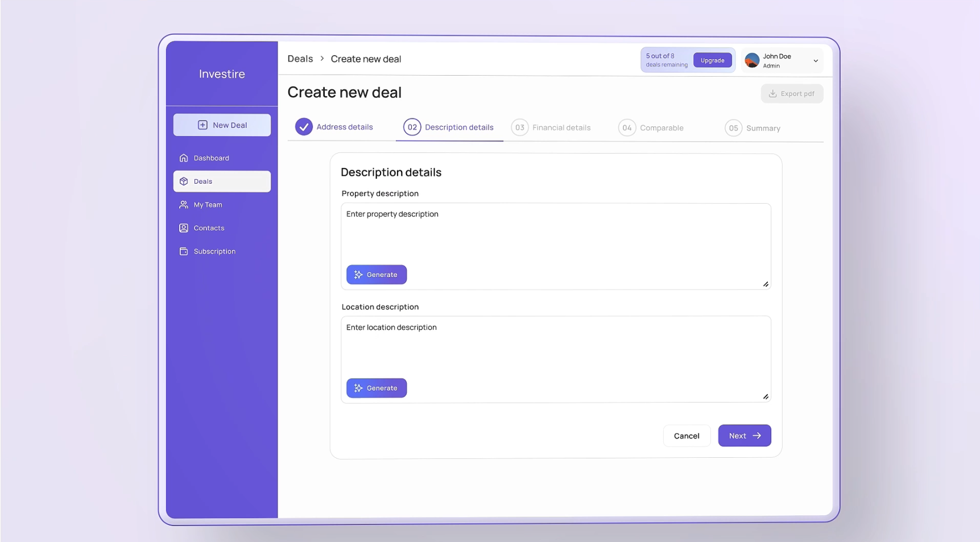Image resolution: width=980 pixels, height=542 pixels.
Task: Click the Dashboard home icon in sidebar
Action: pyautogui.click(x=184, y=158)
